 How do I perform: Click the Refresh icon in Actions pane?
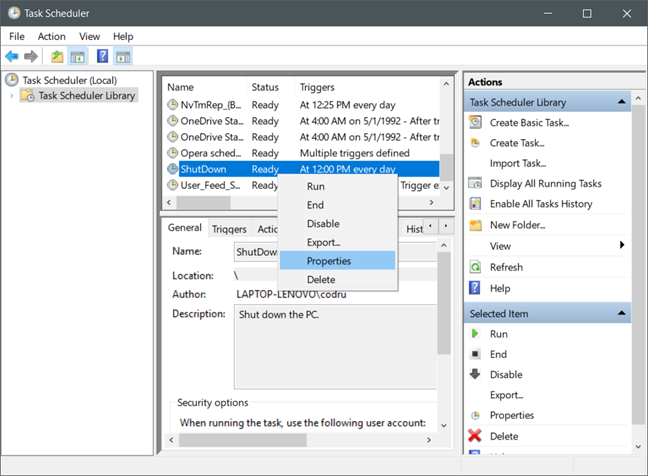475,267
